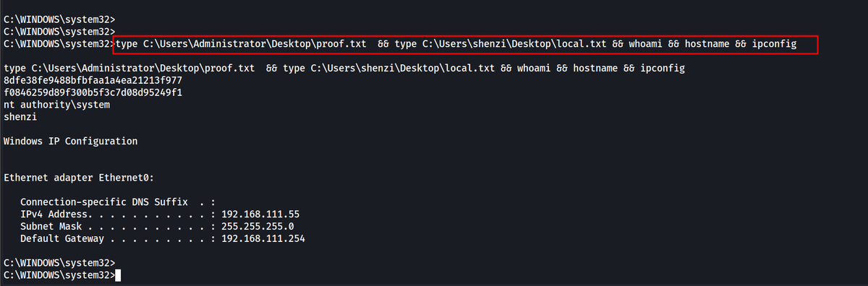Click the echoed type command line below the prompt

tap(344, 69)
